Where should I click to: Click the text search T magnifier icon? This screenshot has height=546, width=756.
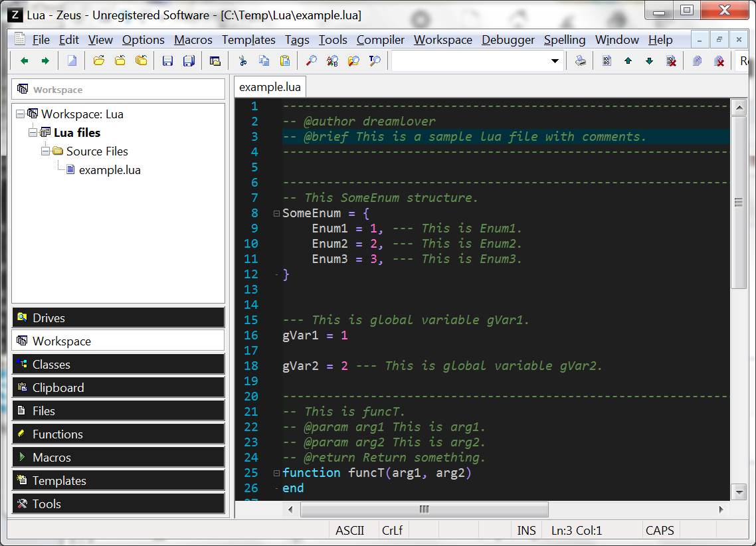pos(375,60)
